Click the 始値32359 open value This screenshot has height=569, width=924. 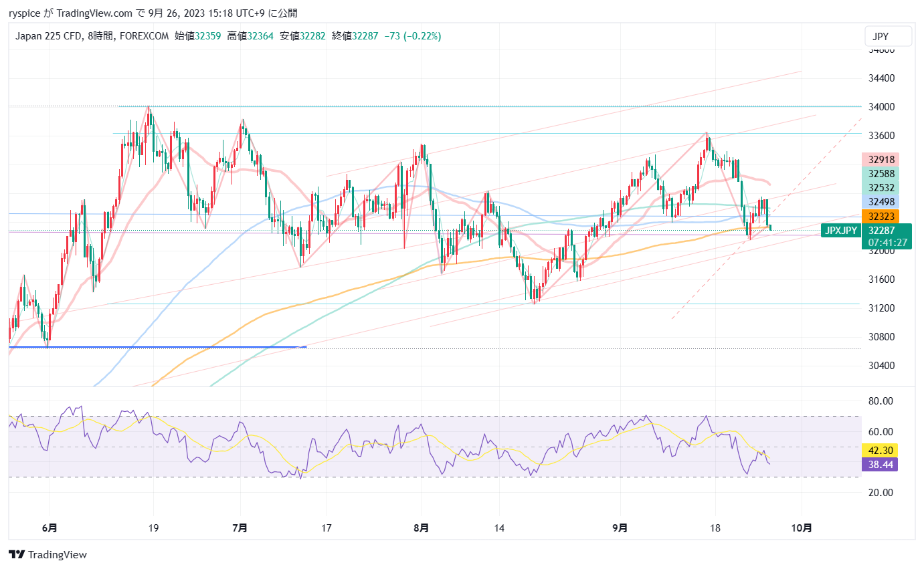click(x=198, y=36)
